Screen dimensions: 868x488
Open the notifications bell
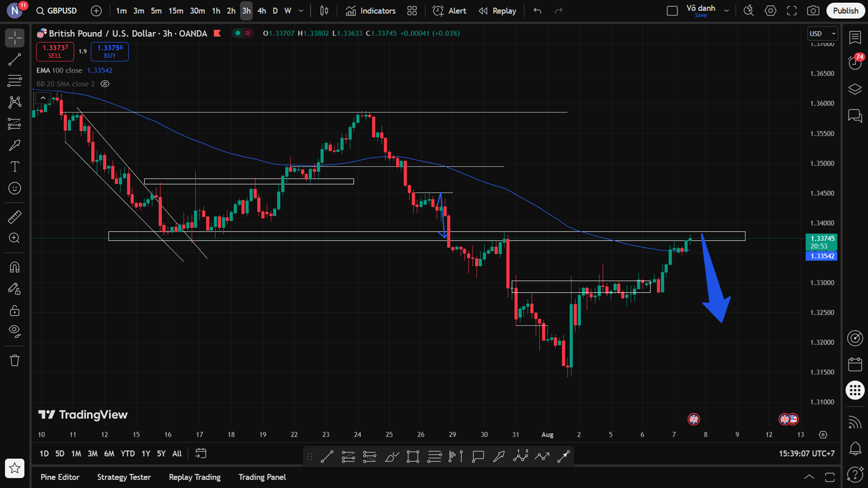(x=855, y=448)
